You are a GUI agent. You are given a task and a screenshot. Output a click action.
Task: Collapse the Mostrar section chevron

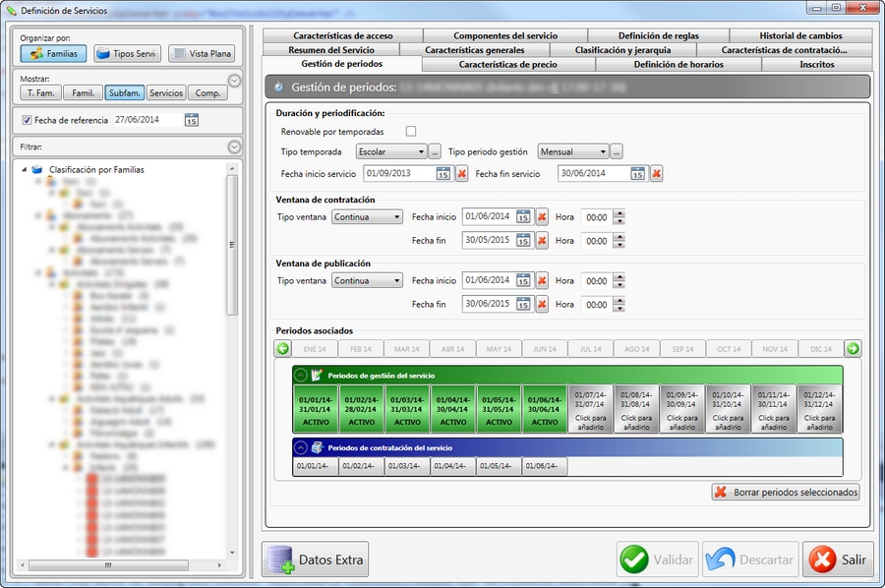pyautogui.click(x=234, y=80)
